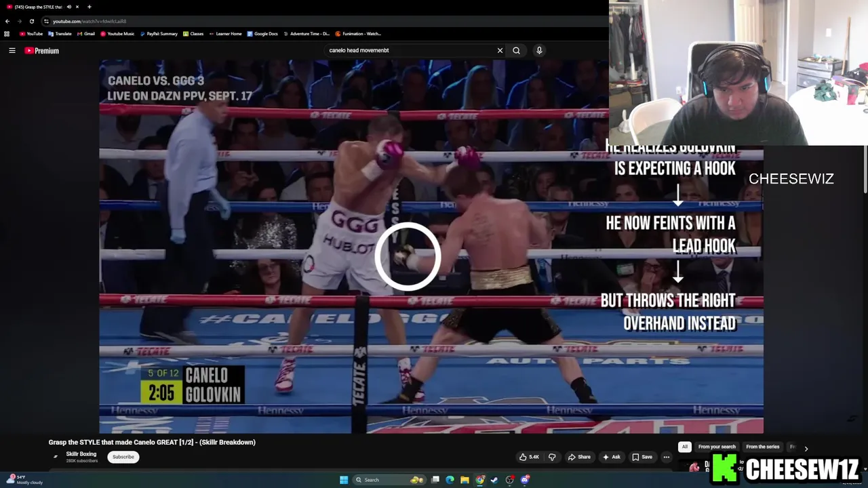
Task: Click the video player to pause
Action: [431, 246]
